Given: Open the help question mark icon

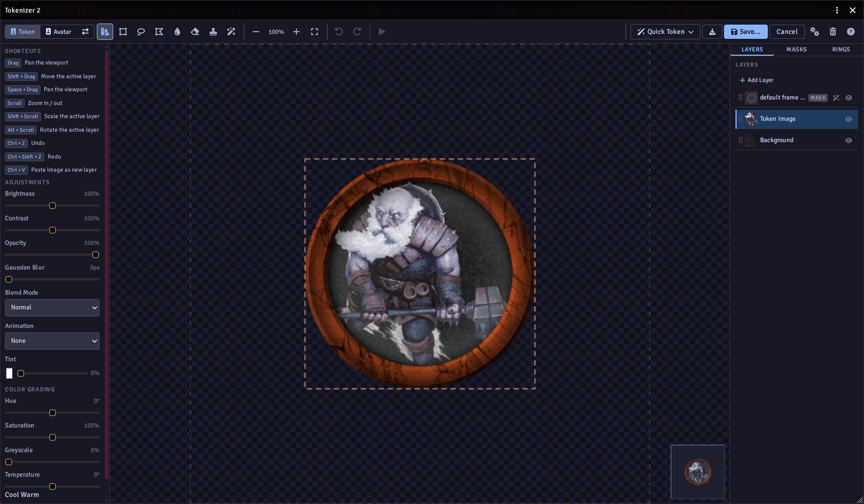Looking at the screenshot, I should 851,32.
